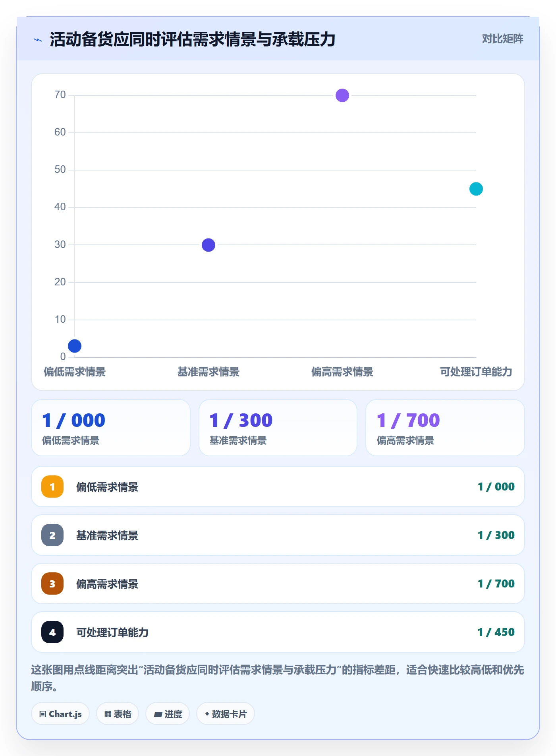The height and width of the screenshot is (756, 556).
Task: Click the description paragraph starting 这张图用点线距离
Action: click(x=278, y=678)
